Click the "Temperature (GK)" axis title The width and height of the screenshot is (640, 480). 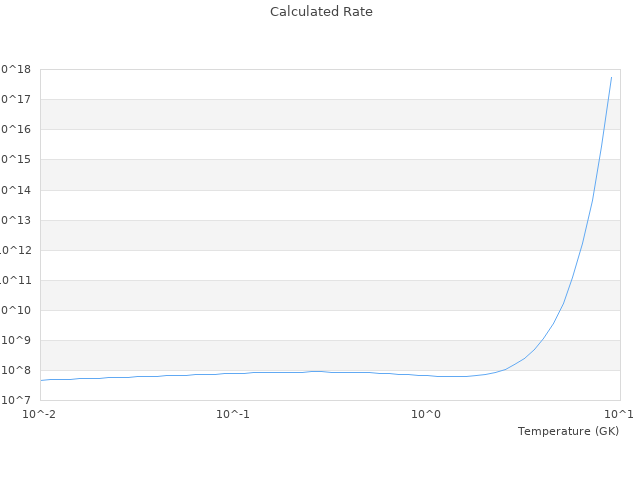pyautogui.click(x=568, y=431)
